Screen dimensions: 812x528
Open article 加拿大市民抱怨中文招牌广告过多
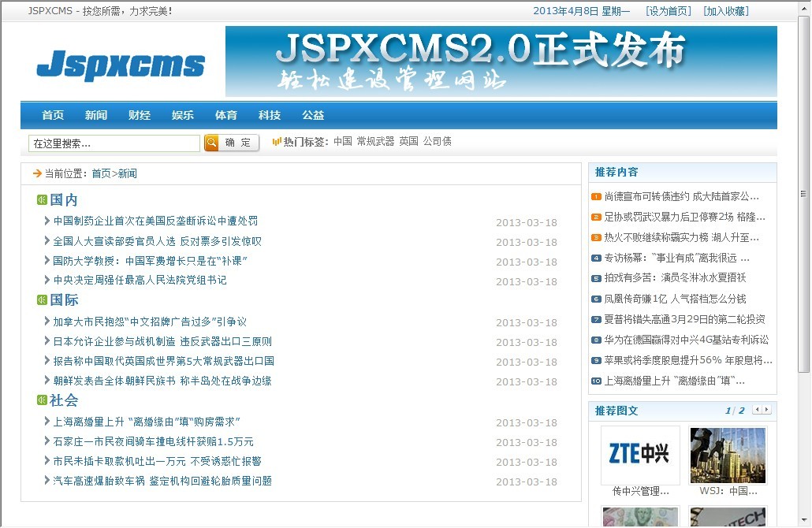pyautogui.click(x=150, y=322)
